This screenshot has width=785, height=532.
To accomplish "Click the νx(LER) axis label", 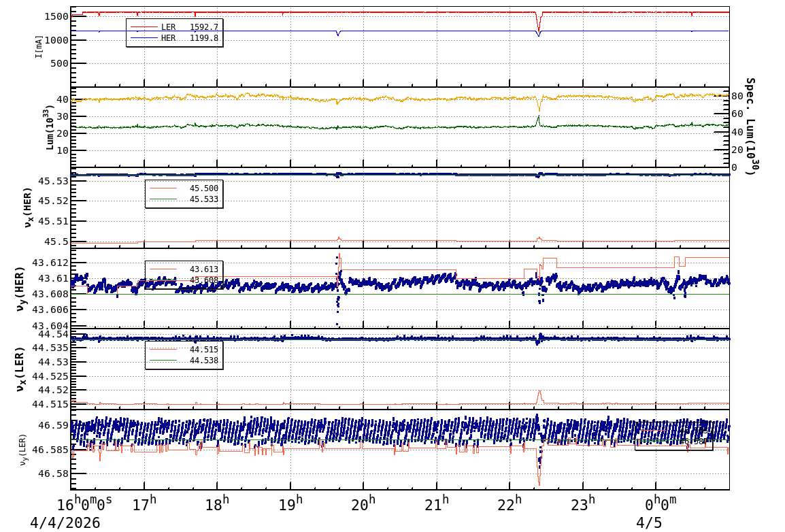I will coord(20,369).
